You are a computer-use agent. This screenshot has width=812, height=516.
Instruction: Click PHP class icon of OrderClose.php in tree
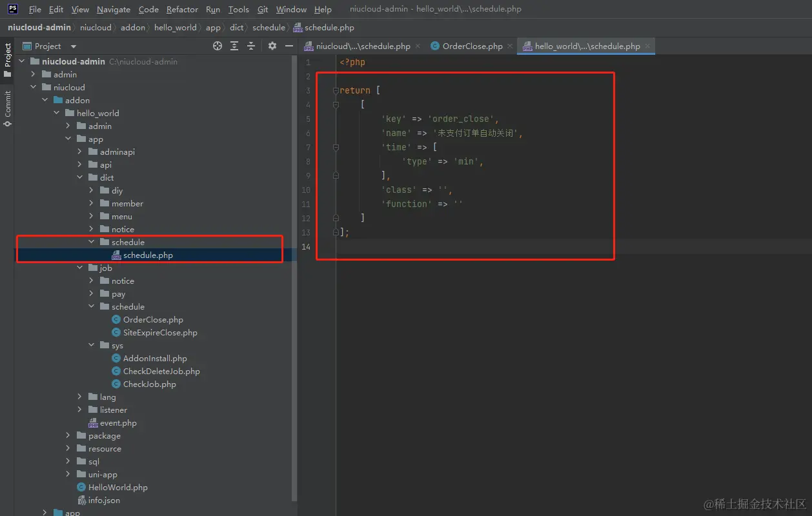tap(116, 319)
